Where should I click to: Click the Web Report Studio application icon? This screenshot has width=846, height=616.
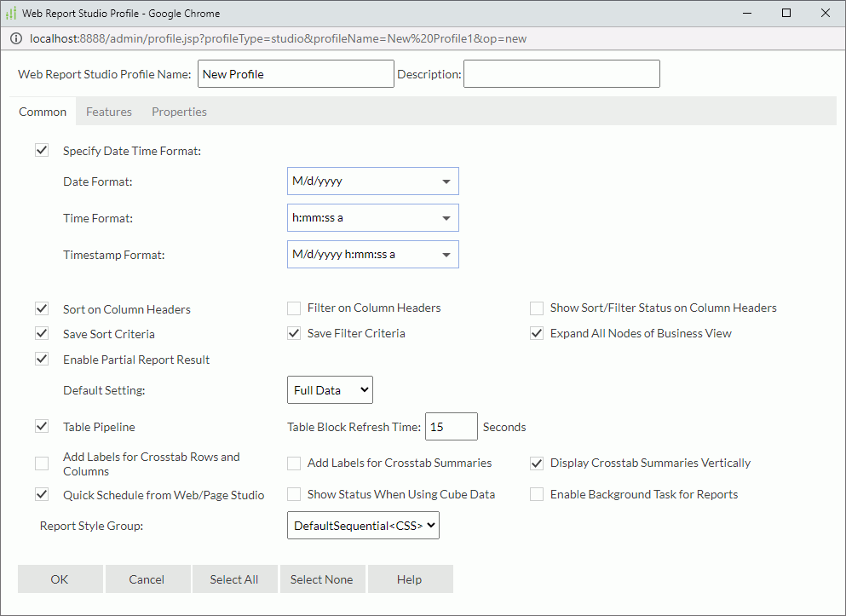tap(13, 13)
